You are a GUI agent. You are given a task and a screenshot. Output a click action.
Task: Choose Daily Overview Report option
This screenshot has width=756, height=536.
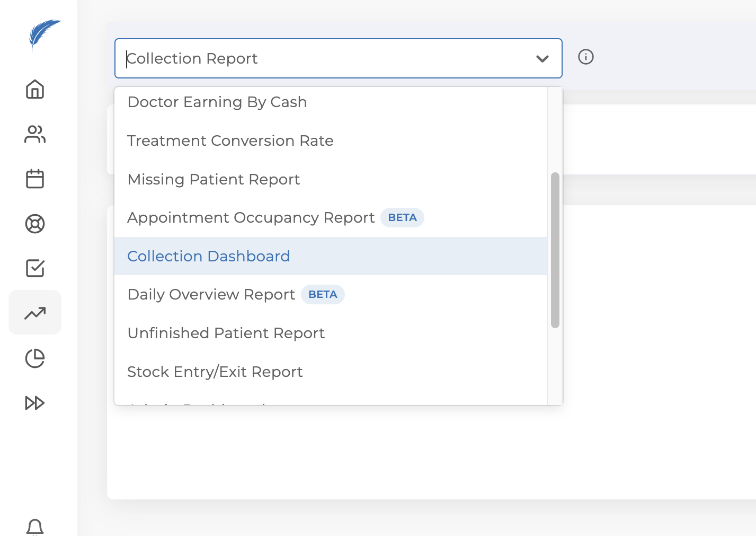click(x=211, y=295)
